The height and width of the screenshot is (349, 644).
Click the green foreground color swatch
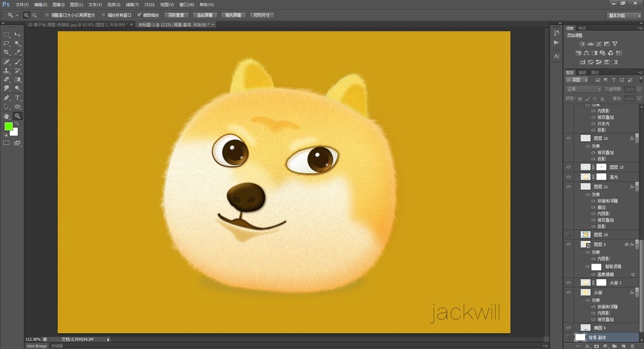(8, 126)
